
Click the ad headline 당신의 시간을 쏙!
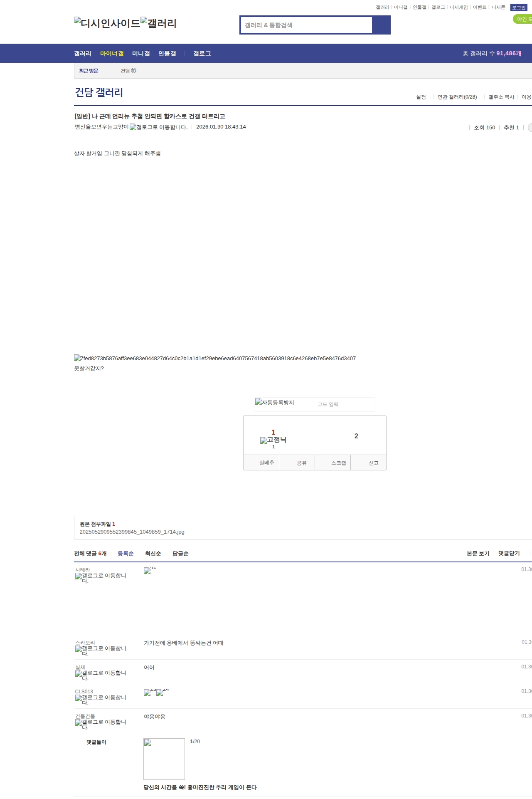click(x=200, y=787)
